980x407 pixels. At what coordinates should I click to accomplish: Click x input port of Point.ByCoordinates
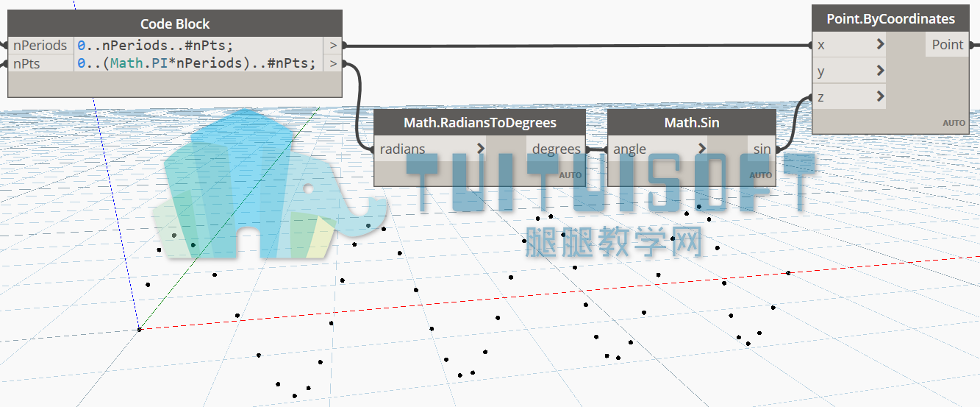click(x=849, y=45)
